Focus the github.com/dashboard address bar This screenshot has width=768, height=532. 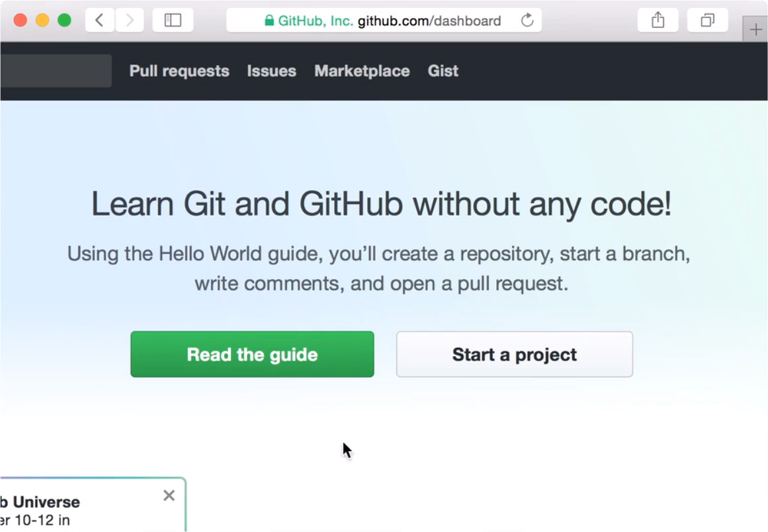[x=429, y=21]
